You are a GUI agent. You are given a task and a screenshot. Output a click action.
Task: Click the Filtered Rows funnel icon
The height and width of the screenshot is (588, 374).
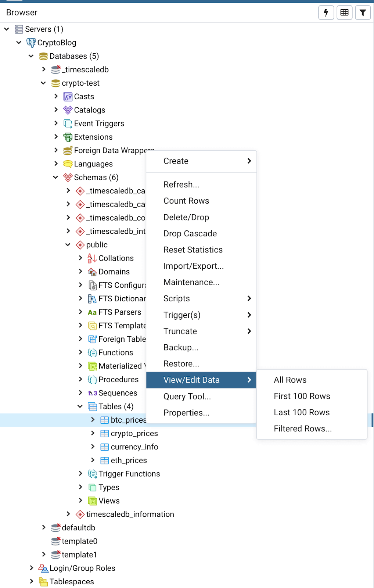click(x=363, y=13)
